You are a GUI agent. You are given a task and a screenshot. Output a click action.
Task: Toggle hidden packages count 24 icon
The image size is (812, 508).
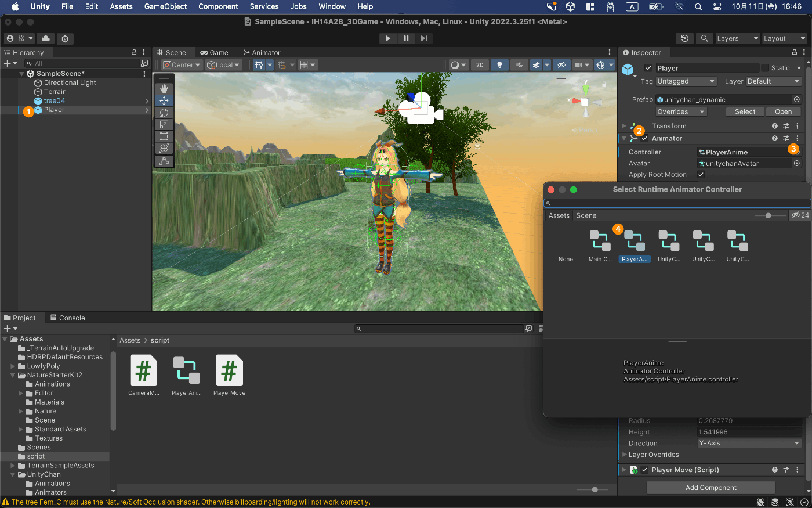click(800, 215)
